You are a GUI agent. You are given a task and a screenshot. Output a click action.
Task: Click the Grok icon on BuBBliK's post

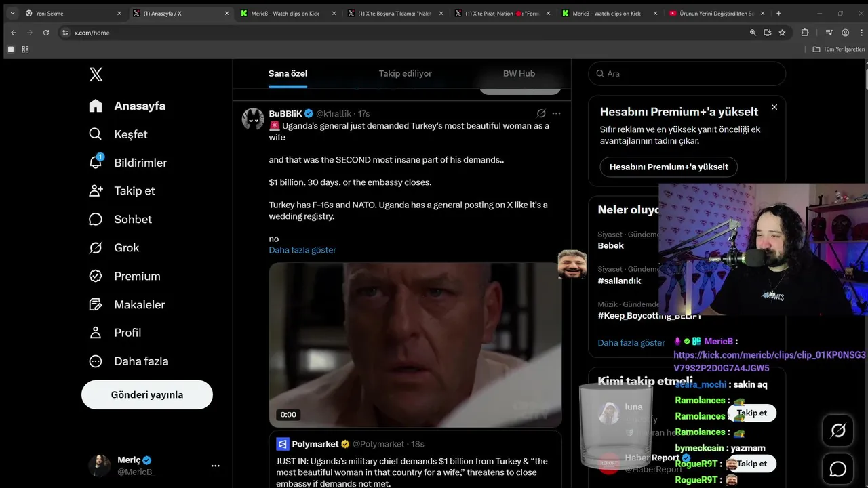click(541, 113)
